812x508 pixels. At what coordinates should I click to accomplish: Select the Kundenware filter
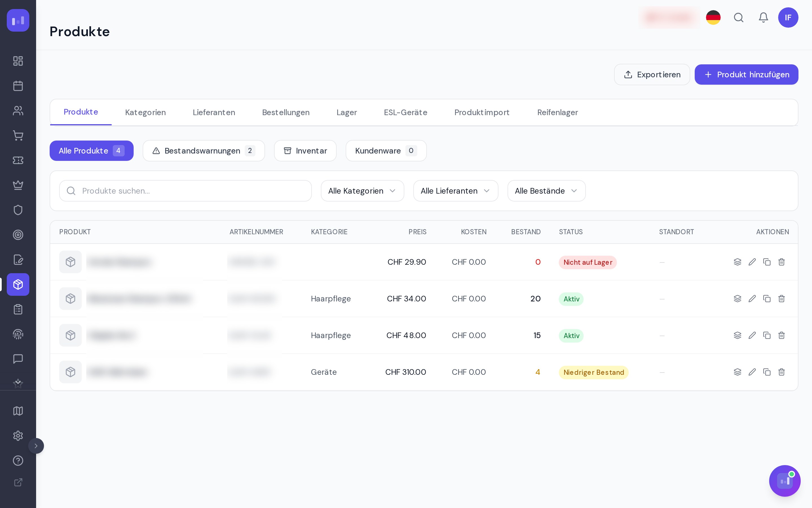click(386, 151)
